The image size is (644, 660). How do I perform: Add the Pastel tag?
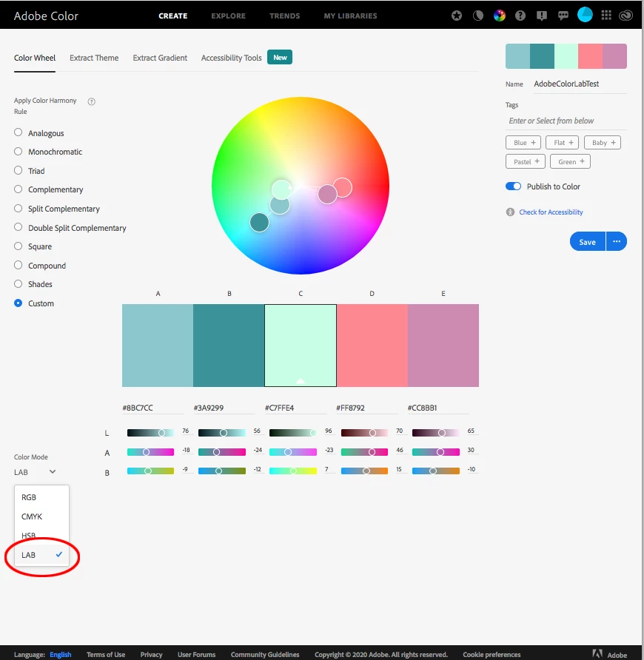[x=526, y=161]
